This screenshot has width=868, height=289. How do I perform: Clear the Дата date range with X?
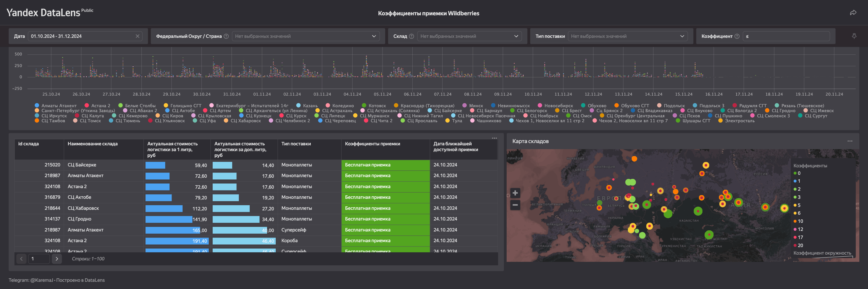point(137,36)
